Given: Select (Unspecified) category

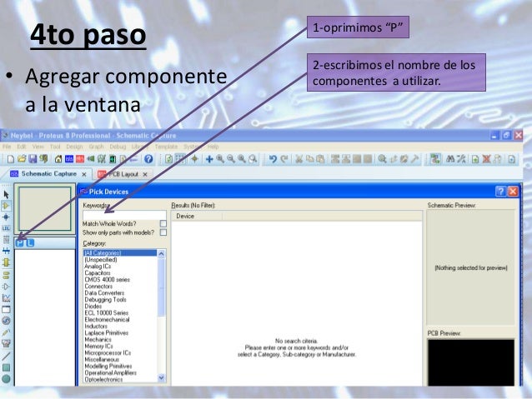Looking at the screenshot, I should (x=100, y=260).
